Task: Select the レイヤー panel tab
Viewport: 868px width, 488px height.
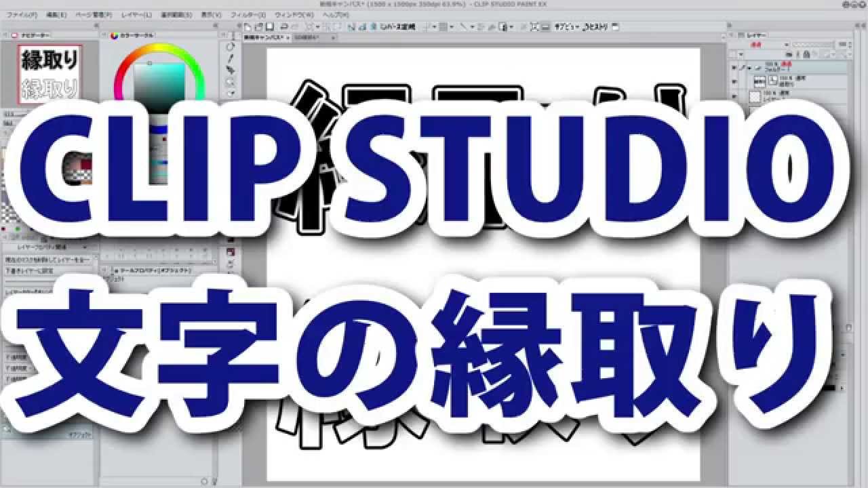Action: click(752, 35)
